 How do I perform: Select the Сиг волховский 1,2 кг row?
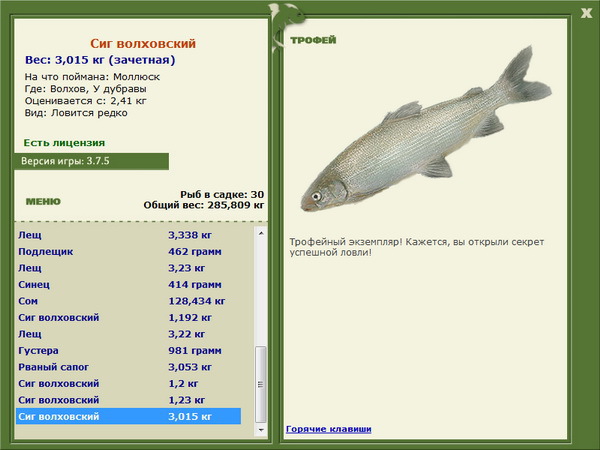pyautogui.click(x=129, y=383)
